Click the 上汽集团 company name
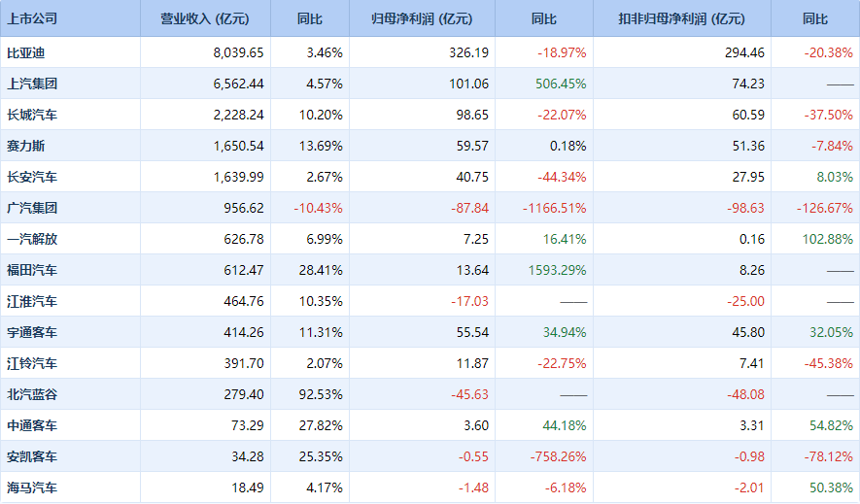This screenshot has width=860, height=504. pos(32,84)
